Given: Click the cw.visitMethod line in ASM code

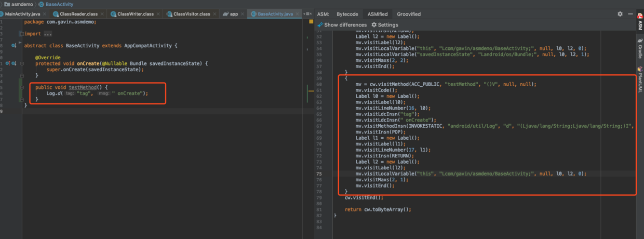Looking at the screenshot, I should [446, 84].
